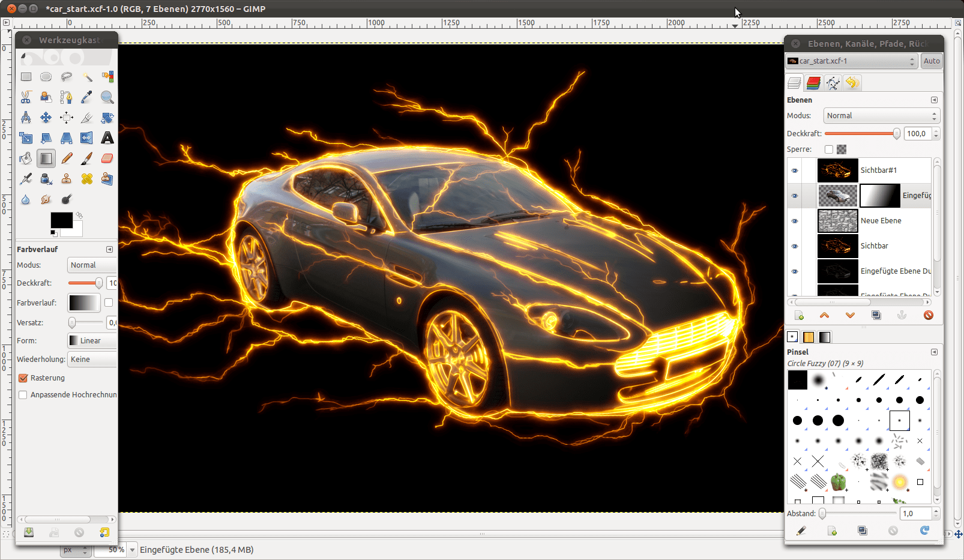
Task: Create a new layer with the new layer icon
Action: pos(799,315)
